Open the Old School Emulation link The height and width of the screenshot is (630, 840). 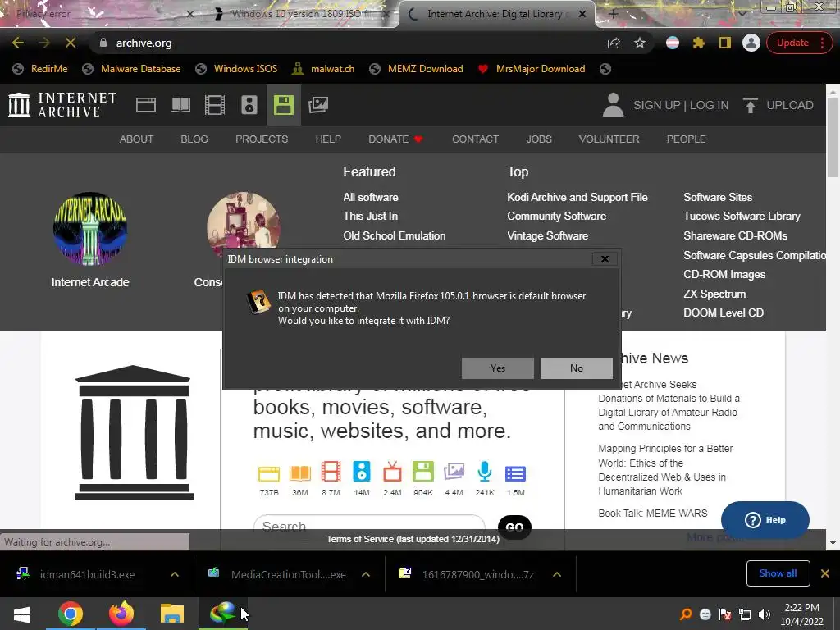[x=395, y=235]
